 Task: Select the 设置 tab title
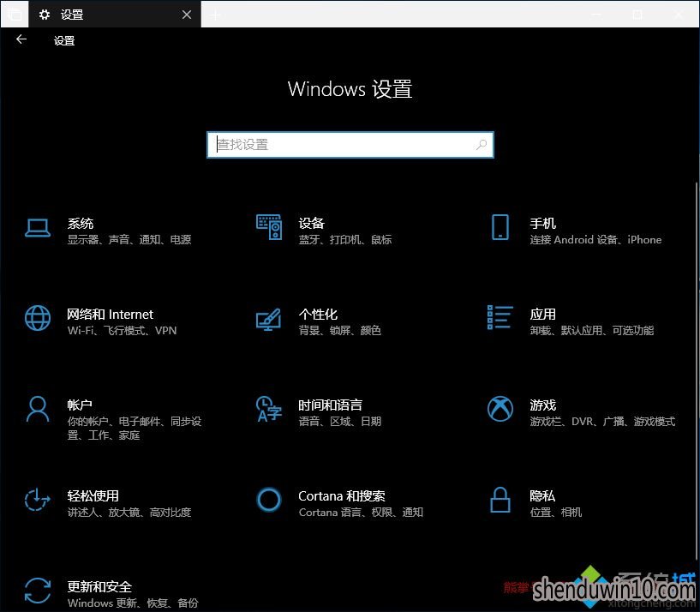point(72,15)
